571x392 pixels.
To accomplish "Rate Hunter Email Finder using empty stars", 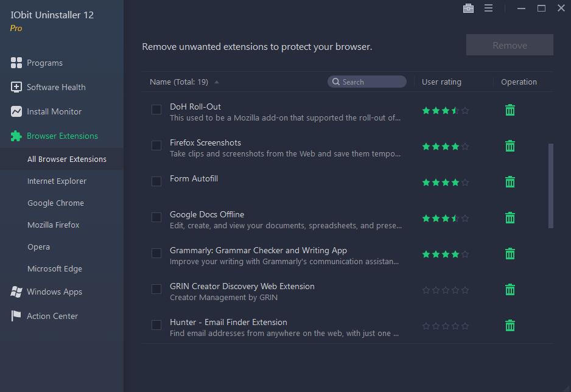I will (446, 326).
